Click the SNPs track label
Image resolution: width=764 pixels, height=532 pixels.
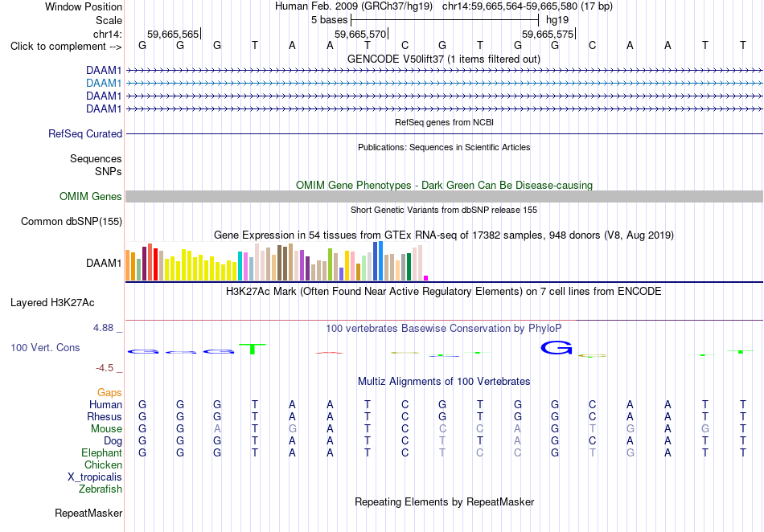[x=109, y=172]
